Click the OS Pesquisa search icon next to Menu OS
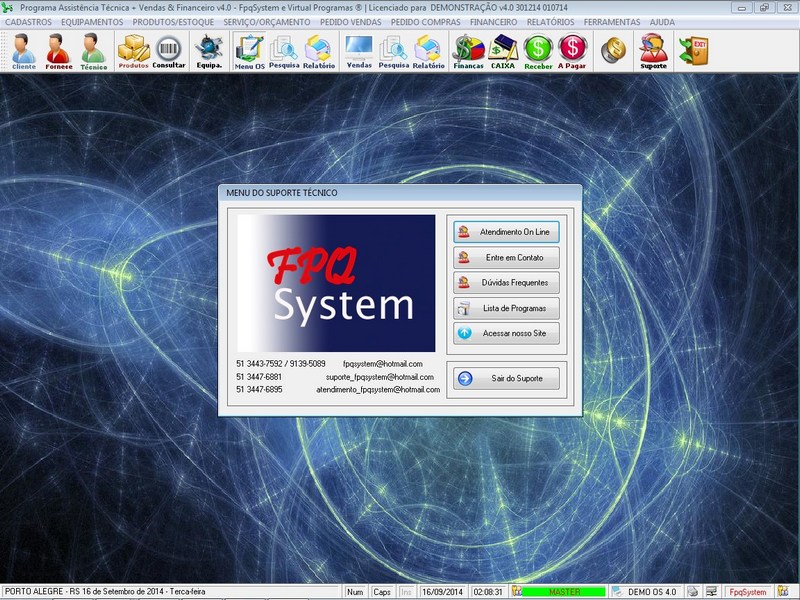 (284, 51)
